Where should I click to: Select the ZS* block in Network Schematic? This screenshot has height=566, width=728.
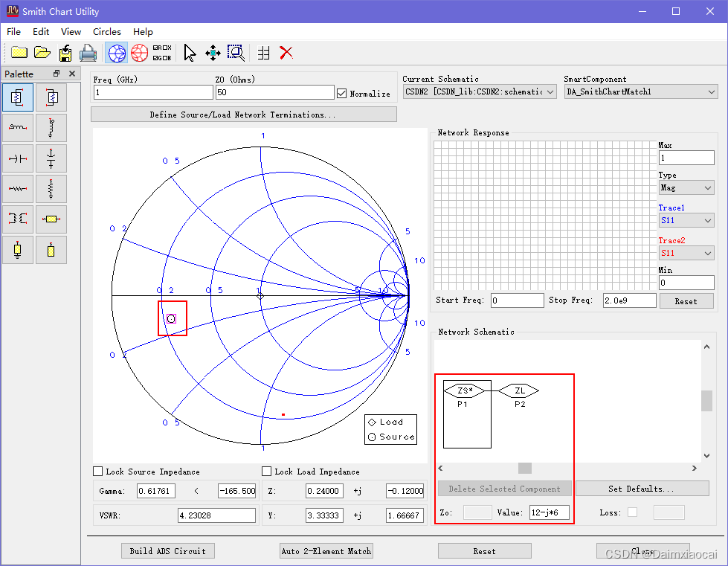coord(465,390)
